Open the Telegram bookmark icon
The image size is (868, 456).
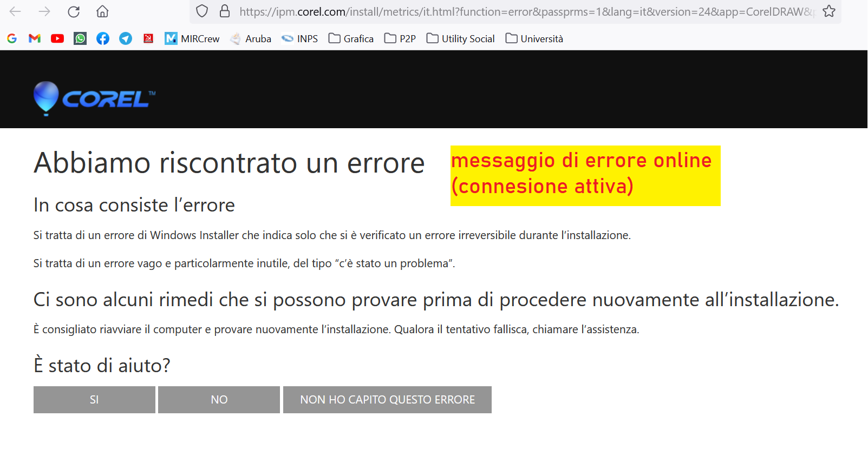[x=126, y=38]
